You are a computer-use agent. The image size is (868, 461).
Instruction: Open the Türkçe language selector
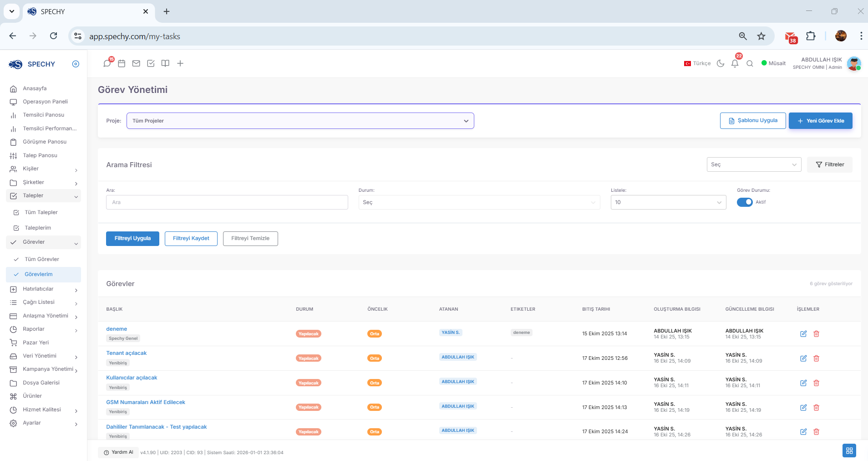pos(697,63)
